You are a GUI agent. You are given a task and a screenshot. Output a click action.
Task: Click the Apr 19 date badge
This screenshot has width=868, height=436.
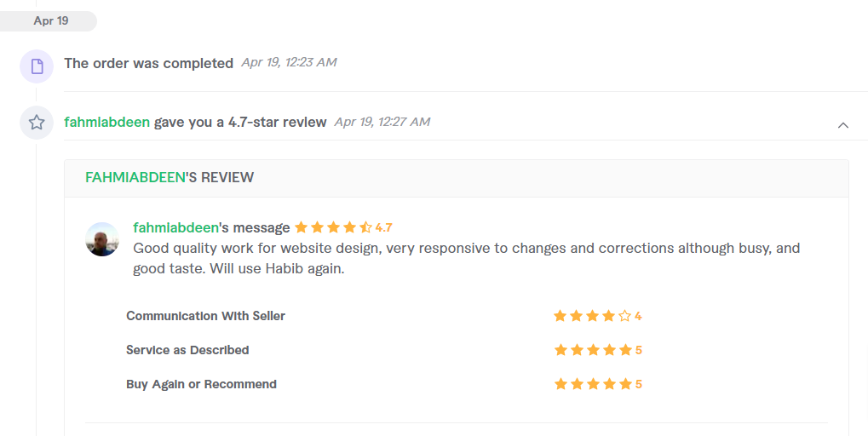pos(50,21)
